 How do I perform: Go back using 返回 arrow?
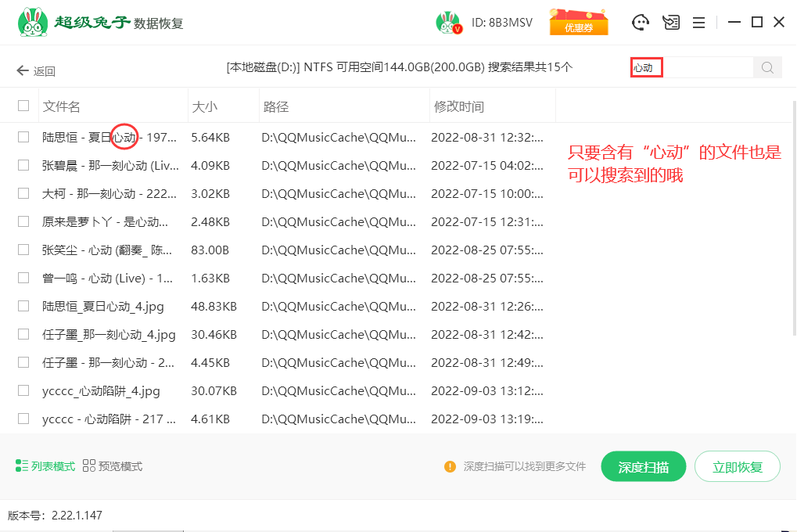click(x=36, y=71)
